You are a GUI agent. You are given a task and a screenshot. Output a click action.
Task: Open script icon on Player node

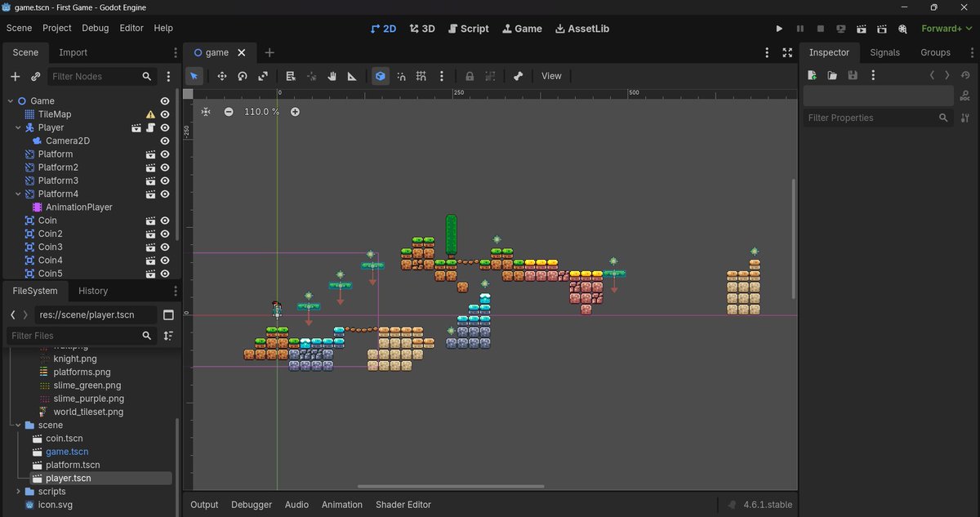151,127
